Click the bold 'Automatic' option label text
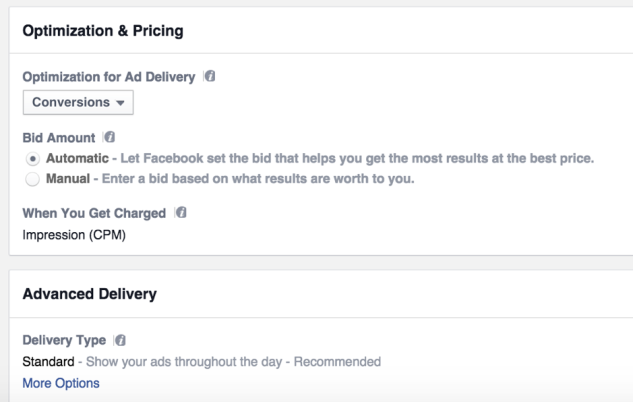This screenshot has height=402, width=633. (77, 158)
